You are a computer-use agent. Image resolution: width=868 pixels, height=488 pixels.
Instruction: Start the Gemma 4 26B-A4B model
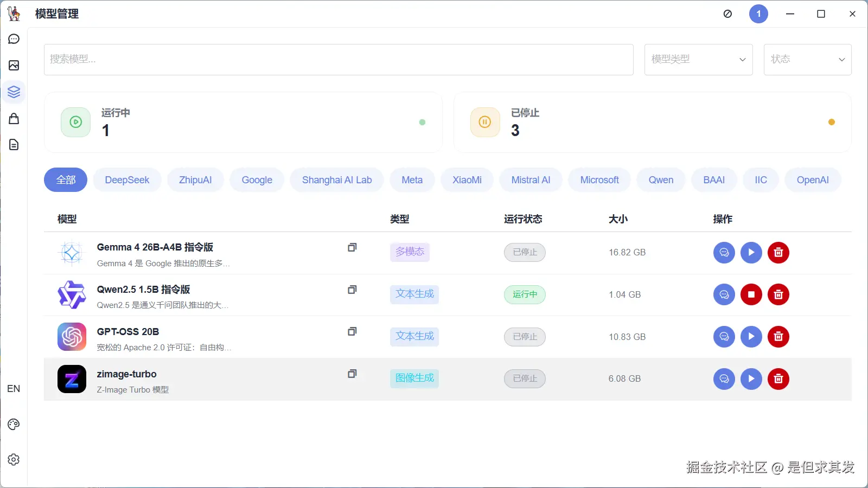751,252
